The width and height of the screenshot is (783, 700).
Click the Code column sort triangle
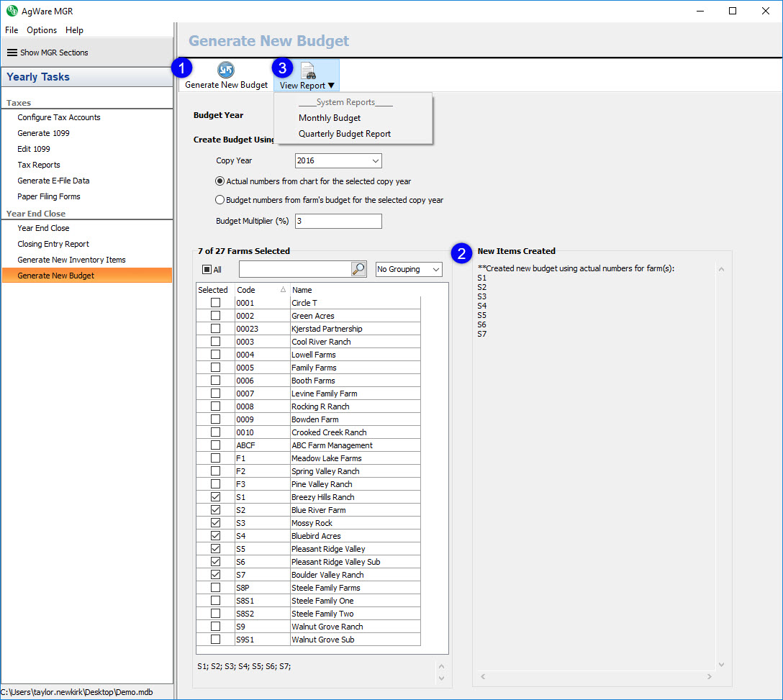click(x=283, y=290)
